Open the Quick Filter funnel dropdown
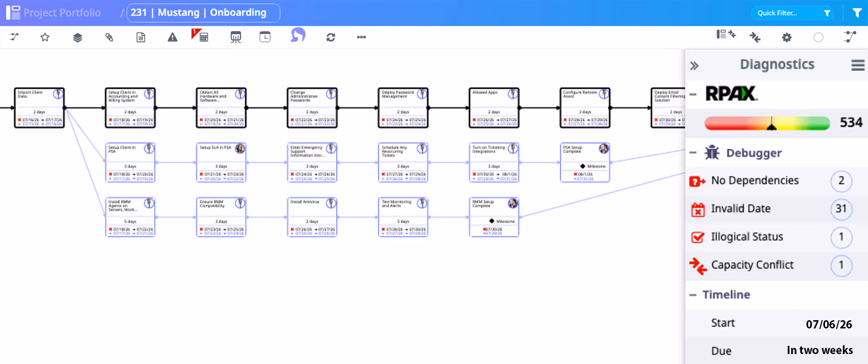Image resolution: width=868 pixels, height=364 pixels. [827, 13]
